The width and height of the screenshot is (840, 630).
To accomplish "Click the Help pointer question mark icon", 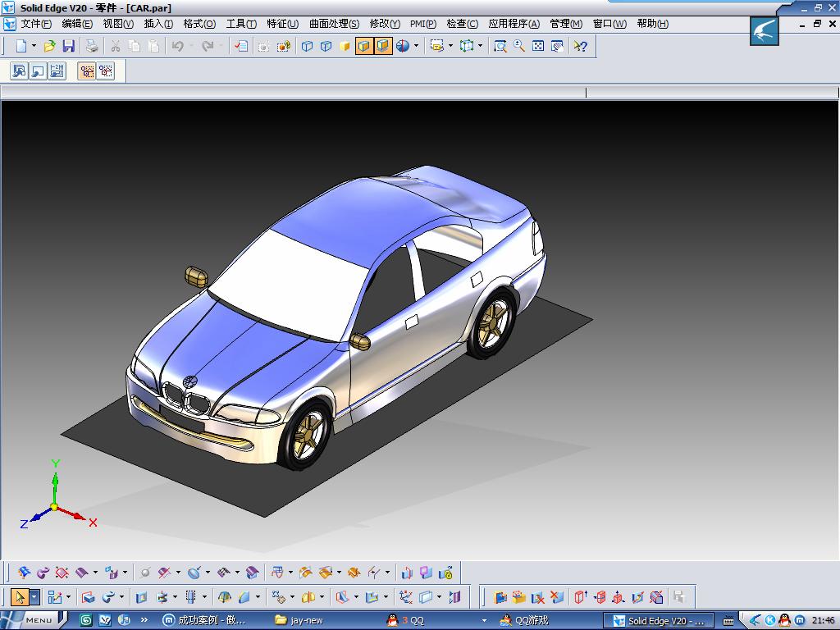I will click(x=580, y=47).
